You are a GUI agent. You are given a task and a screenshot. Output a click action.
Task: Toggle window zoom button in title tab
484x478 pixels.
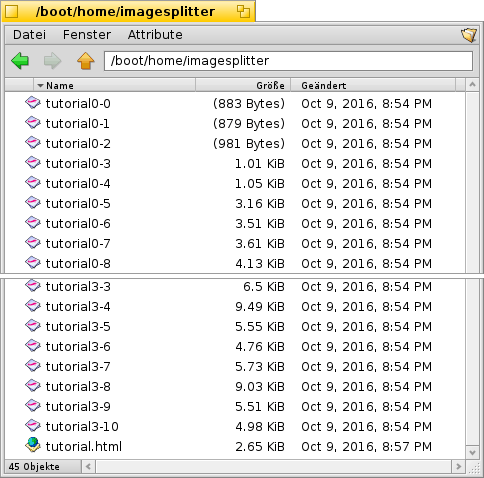[243, 12]
